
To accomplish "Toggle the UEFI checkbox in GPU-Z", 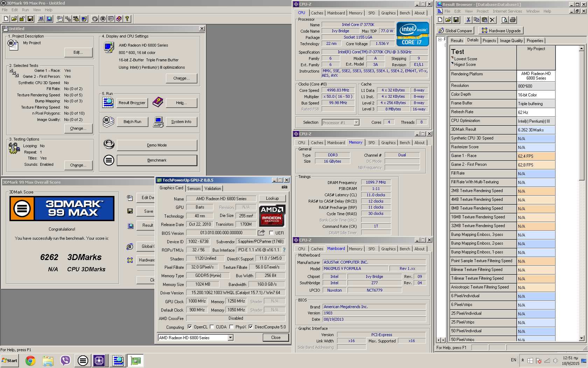I will 271,233.
